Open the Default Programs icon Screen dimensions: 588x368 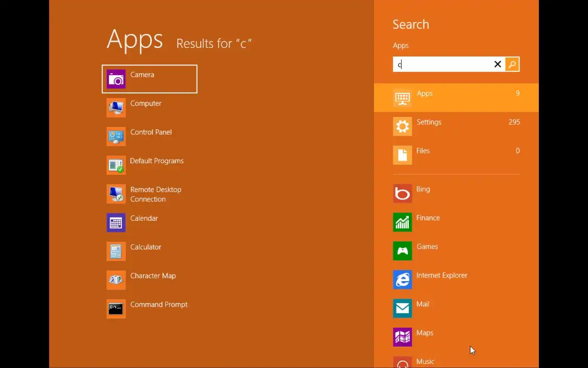click(116, 165)
